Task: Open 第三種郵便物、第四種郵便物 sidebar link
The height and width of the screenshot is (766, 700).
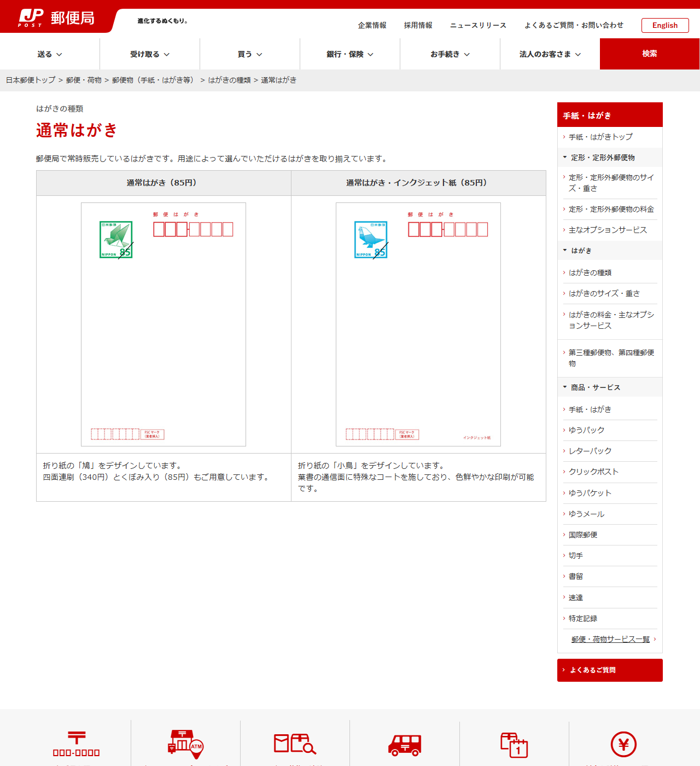Action: click(611, 358)
